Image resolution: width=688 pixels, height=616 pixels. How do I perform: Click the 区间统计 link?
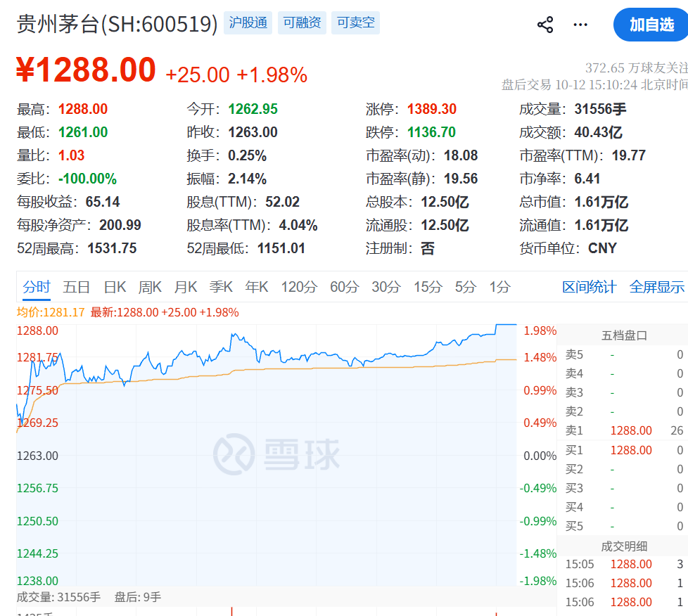point(590,287)
